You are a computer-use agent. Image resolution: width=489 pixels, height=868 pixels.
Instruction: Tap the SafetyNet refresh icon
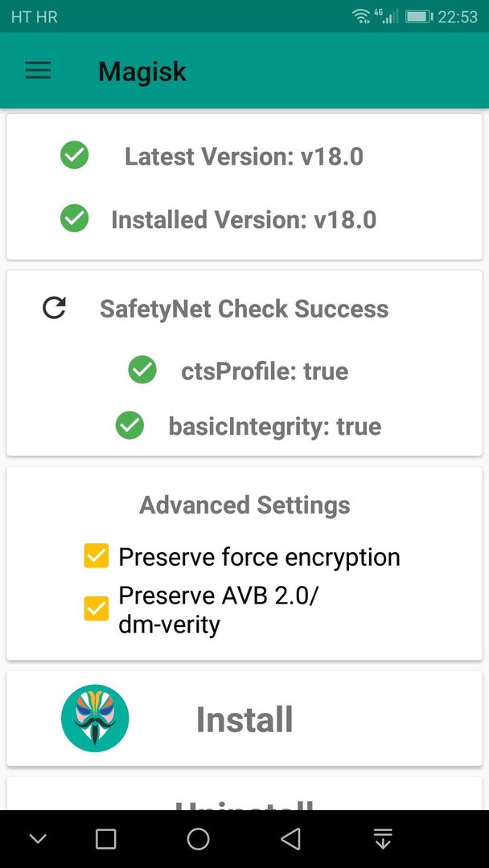click(x=54, y=308)
